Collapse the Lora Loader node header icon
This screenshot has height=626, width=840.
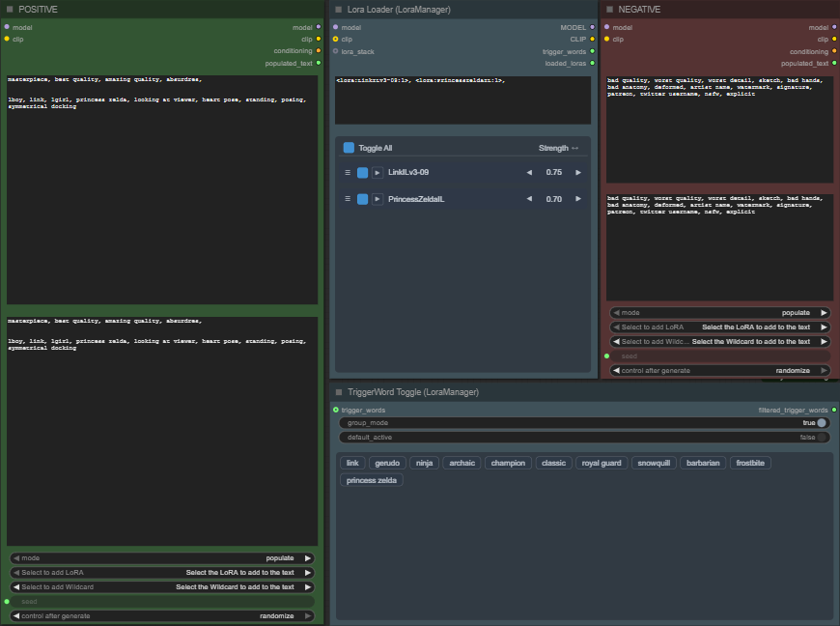click(x=339, y=9)
